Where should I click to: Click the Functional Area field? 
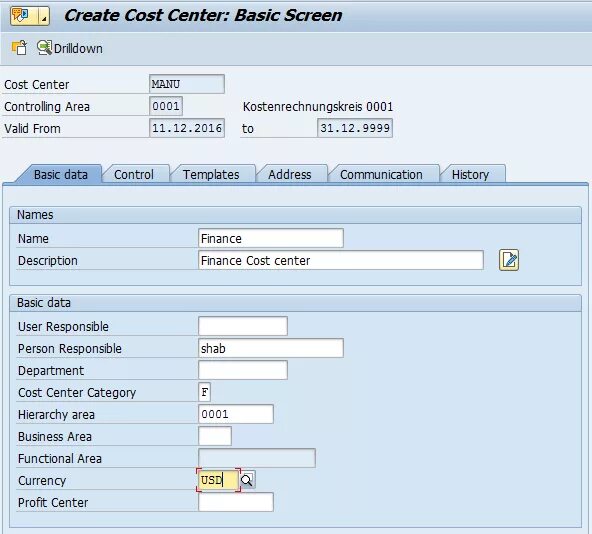257,458
